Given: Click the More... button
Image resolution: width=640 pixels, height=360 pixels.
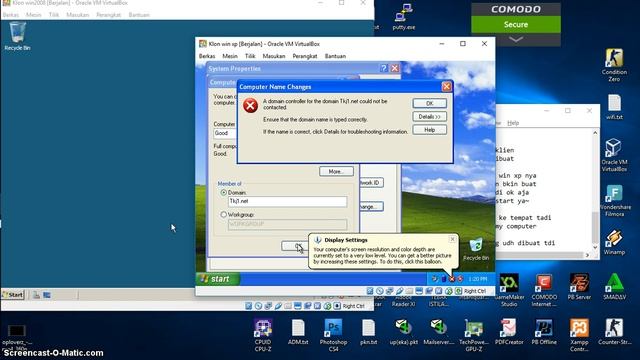Looking at the screenshot, I should tap(336, 171).
